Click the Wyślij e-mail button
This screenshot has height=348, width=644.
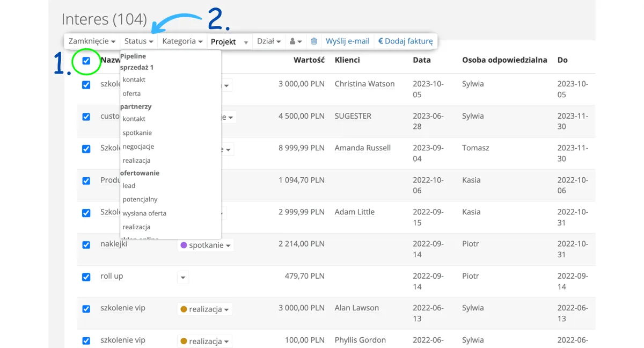point(347,41)
